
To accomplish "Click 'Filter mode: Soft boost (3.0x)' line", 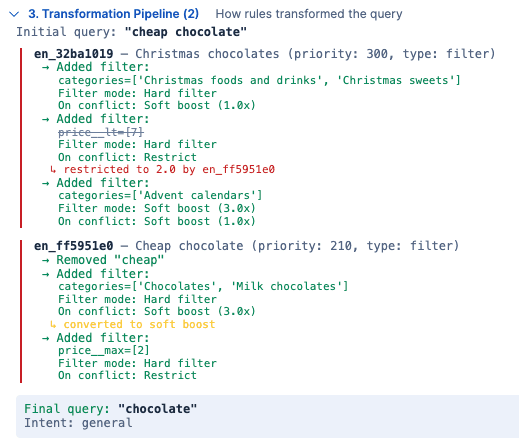I will click(x=157, y=208).
